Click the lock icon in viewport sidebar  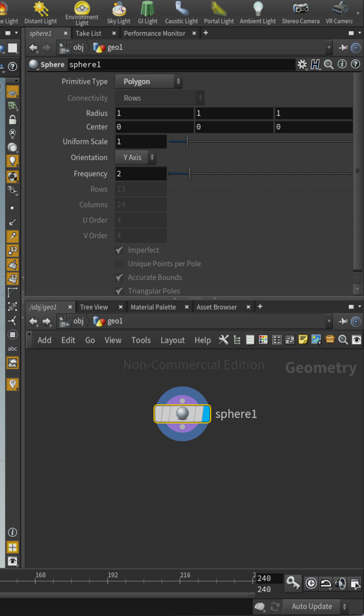[13, 120]
